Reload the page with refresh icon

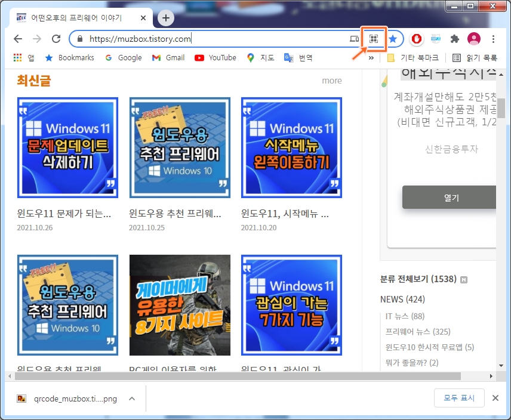[x=56, y=39]
